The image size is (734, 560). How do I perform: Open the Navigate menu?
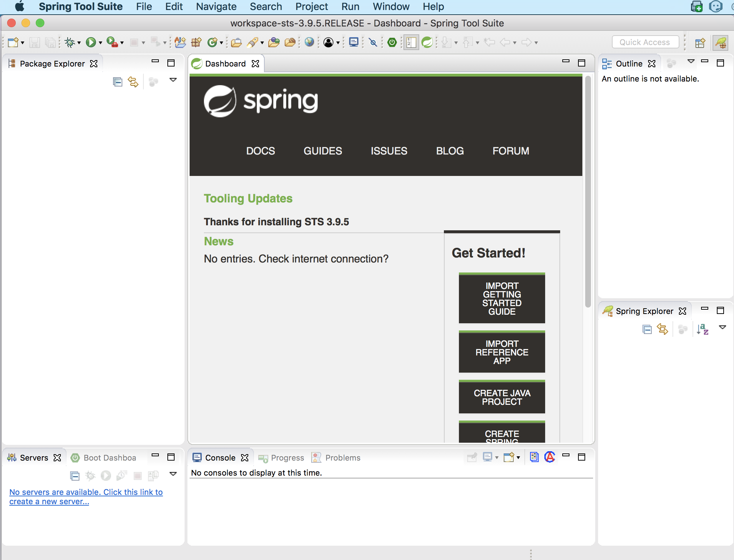[x=216, y=6]
